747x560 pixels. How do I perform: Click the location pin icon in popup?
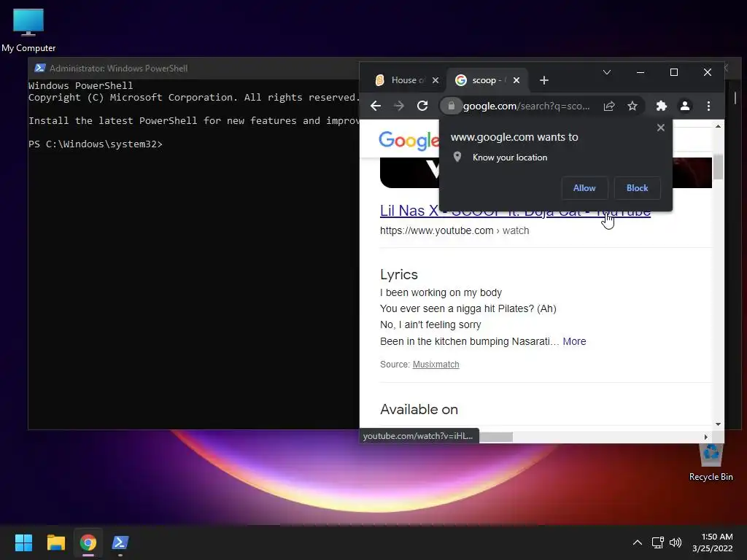[x=457, y=157]
